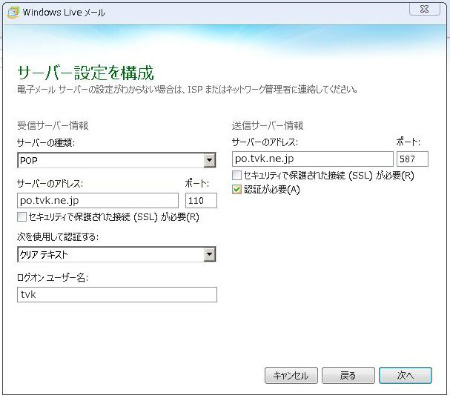Focus the outgoing server address field

pyautogui.click(x=313, y=159)
